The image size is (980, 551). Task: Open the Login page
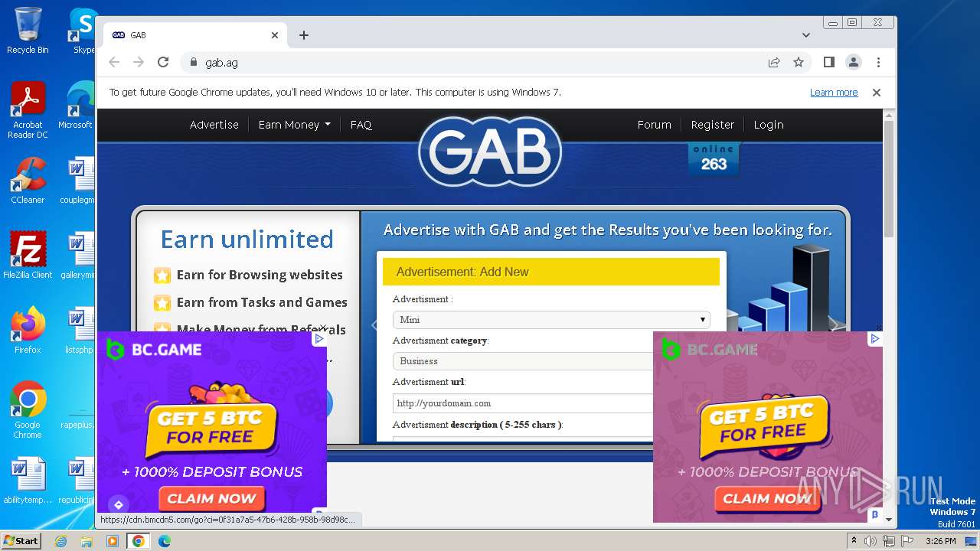tap(769, 125)
